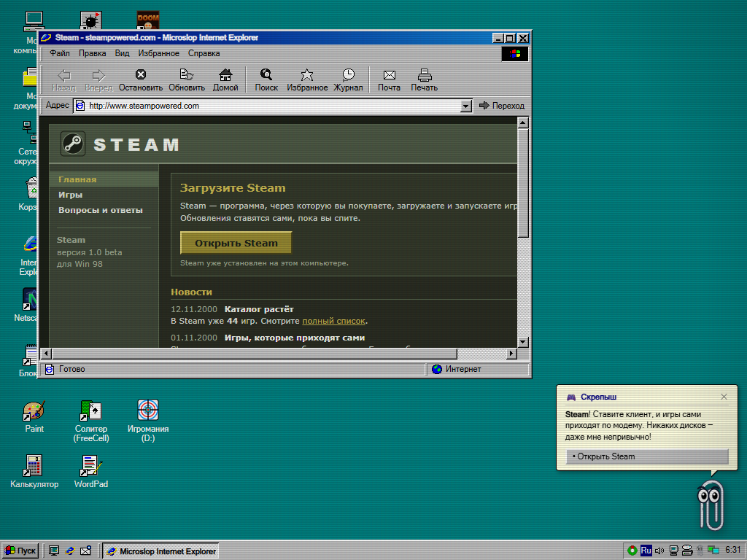747x560 pixels.
Task: Click the Ru language tray indicator
Action: [646, 551]
